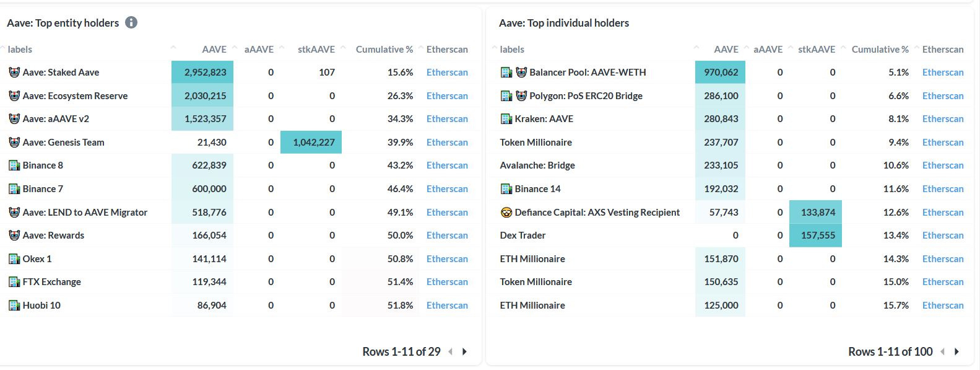Sort entity holders by the stkAAVE column
980x370 pixels.
click(x=316, y=49)
